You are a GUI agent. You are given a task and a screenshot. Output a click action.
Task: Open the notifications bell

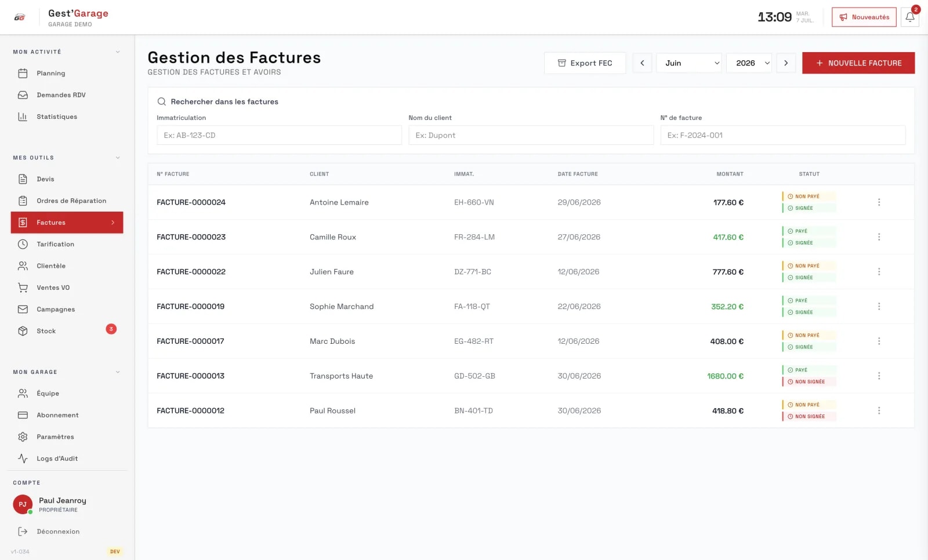(910, 17)
